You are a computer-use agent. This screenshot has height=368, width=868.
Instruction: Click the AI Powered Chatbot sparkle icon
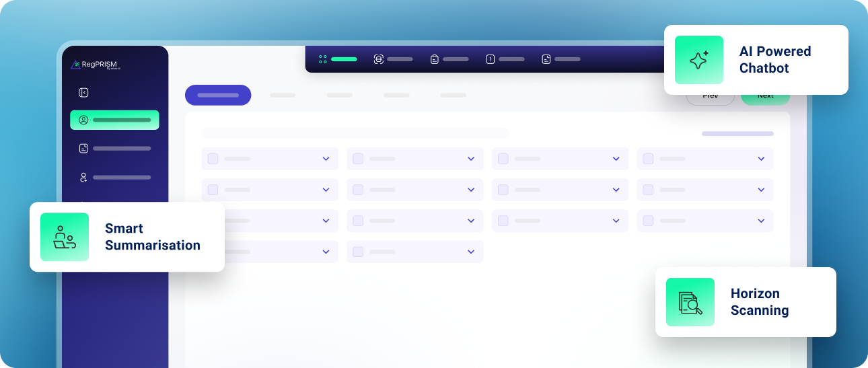pyautogui.click(x=699, y=60)
